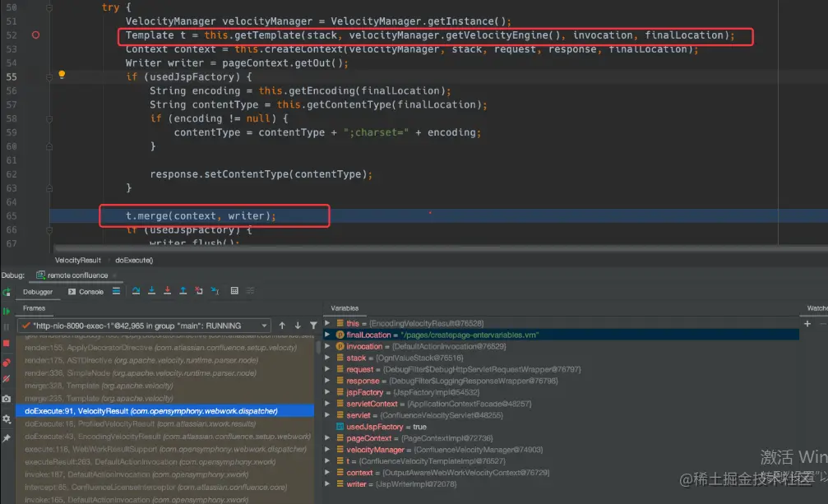Open View Breakpoints (double red circles) icon
This screenshot has height=504, width=828.
tap(7, 363)
